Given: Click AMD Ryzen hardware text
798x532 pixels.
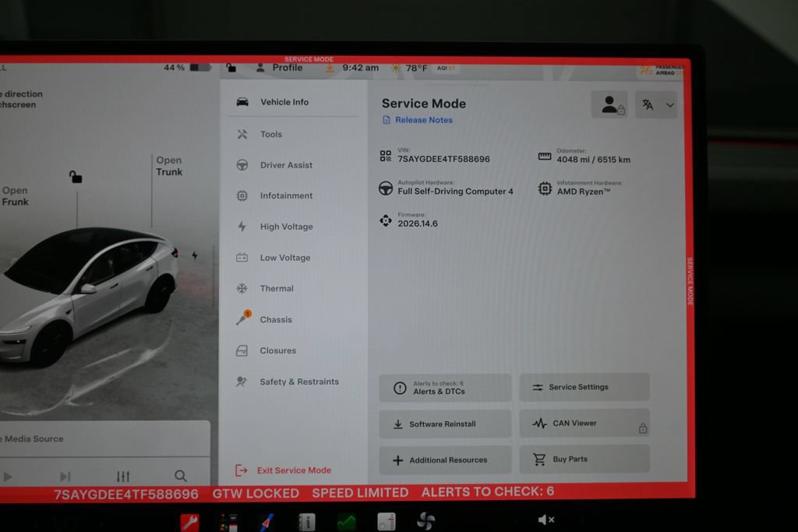Looking at the screenshot, I should pyautogui.click(x=583, y=192).
